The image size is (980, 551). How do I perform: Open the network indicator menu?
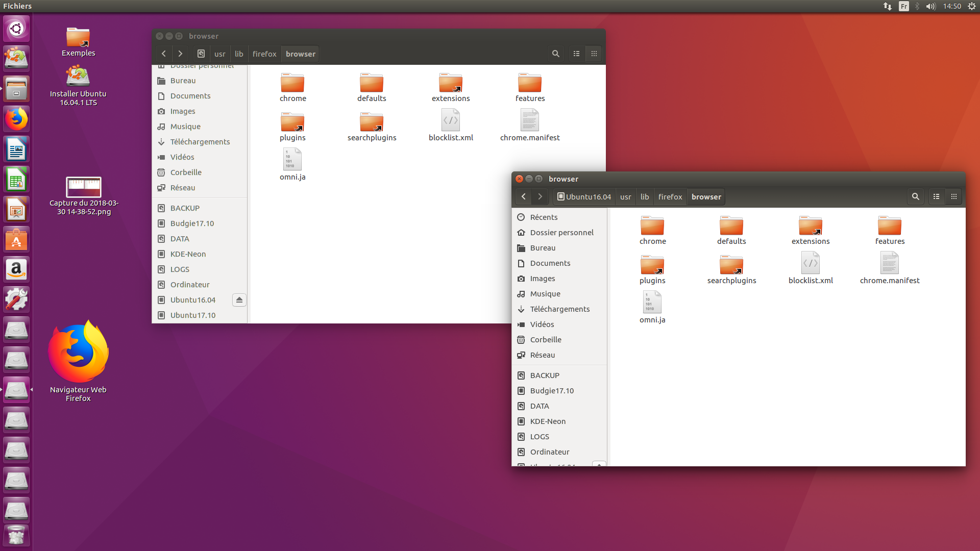coord(888,6)
